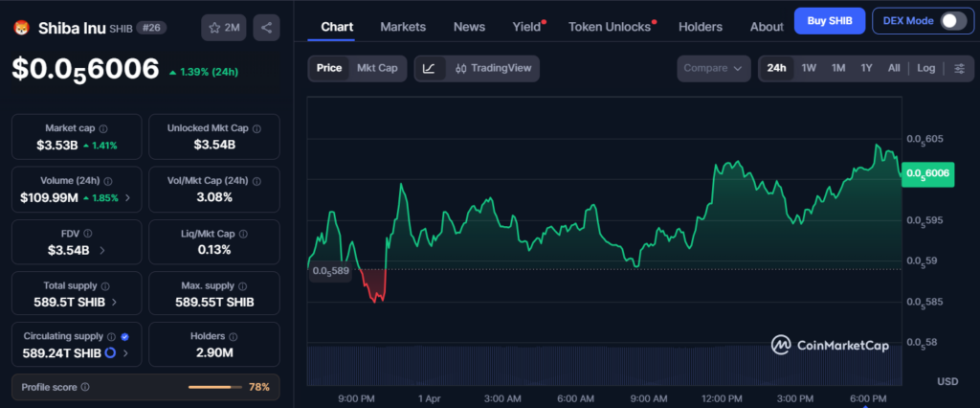Click the Buy SHIB button
Screen dimensions: 980x408
click(x=830, y=20)
